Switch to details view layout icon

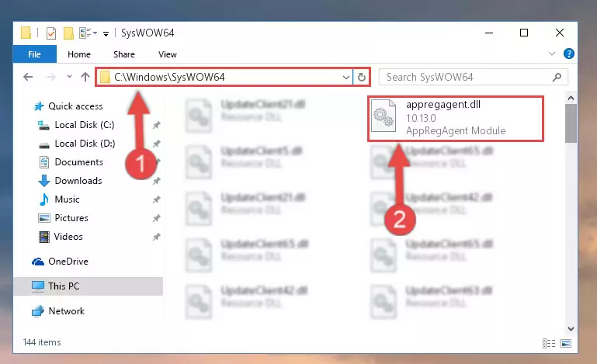[549, 344]
